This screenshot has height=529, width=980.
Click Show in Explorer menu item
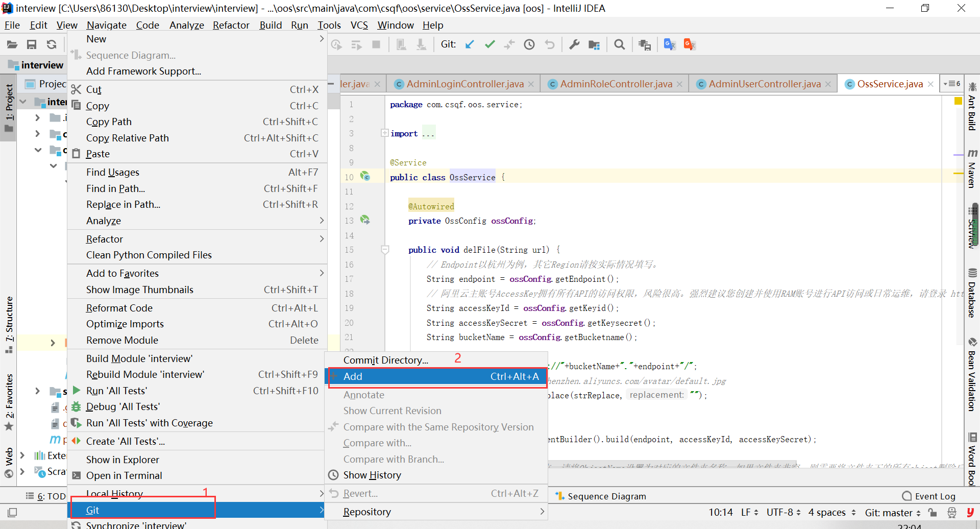point(197,460)
